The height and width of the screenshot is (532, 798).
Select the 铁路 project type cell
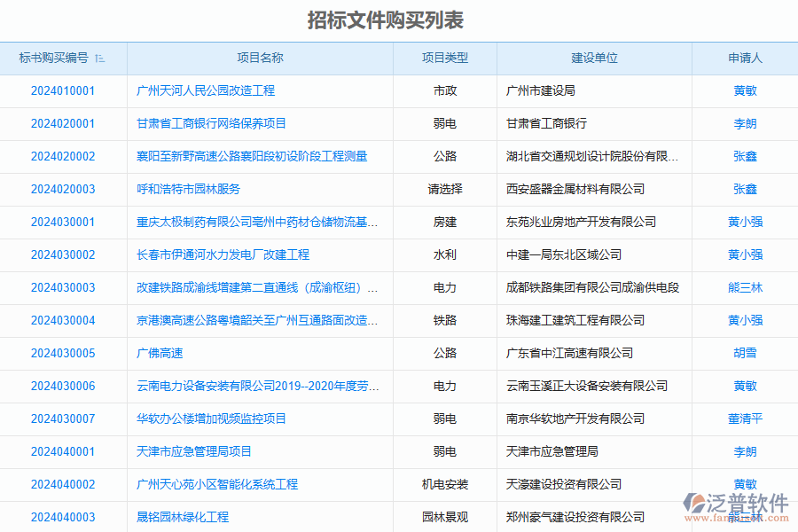[x=445, y=321]
